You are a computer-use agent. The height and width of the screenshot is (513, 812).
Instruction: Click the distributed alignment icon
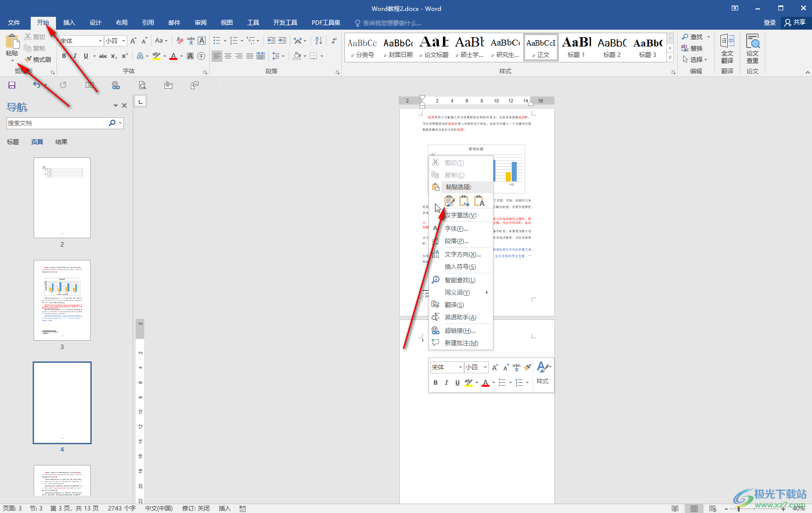click(x=261, y=56)
